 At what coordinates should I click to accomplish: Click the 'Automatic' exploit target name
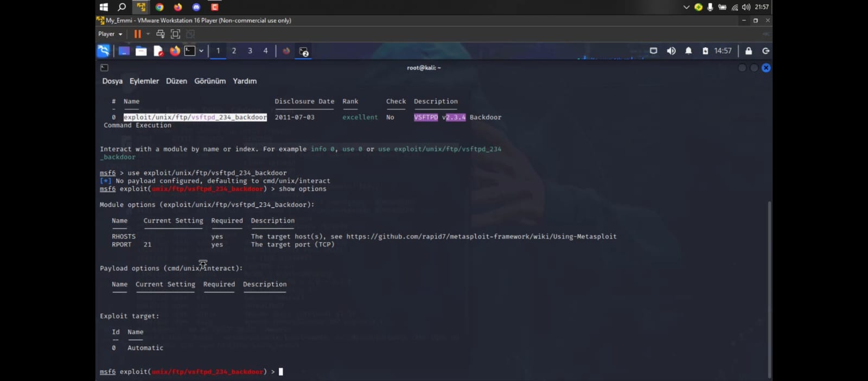[145, 348]
